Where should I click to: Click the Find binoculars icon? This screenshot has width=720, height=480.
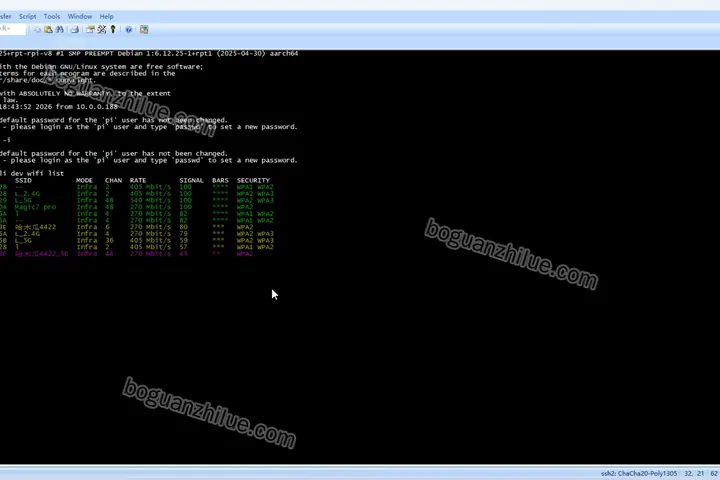pyautogui.click(x=60, y=29)
